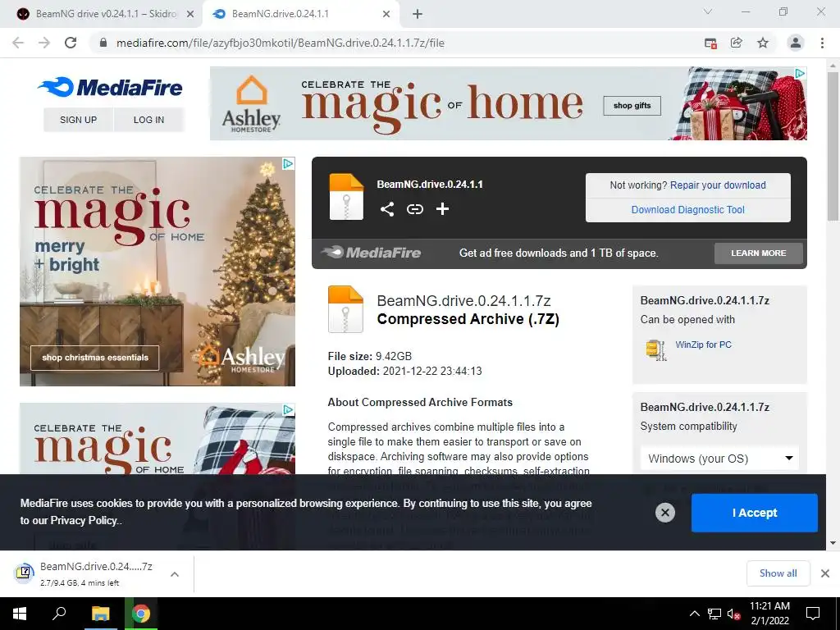Close the Chrome downloads bar
The height and width of the screenshot is (630, 840).
(825, 573)
